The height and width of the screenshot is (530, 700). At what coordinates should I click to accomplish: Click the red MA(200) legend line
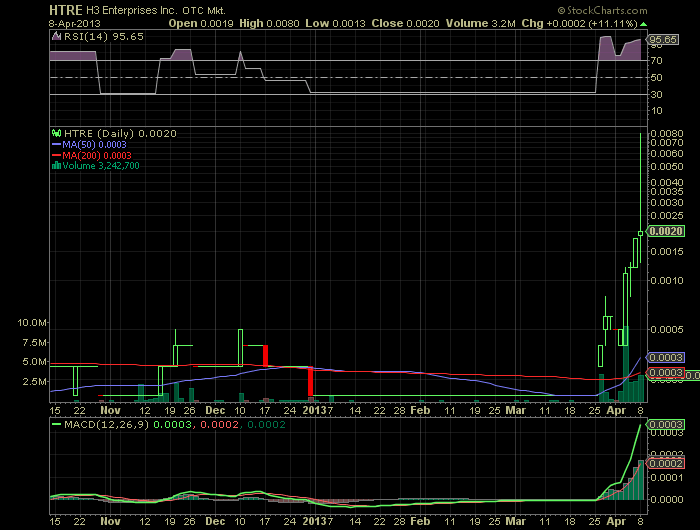click(56, 155)
